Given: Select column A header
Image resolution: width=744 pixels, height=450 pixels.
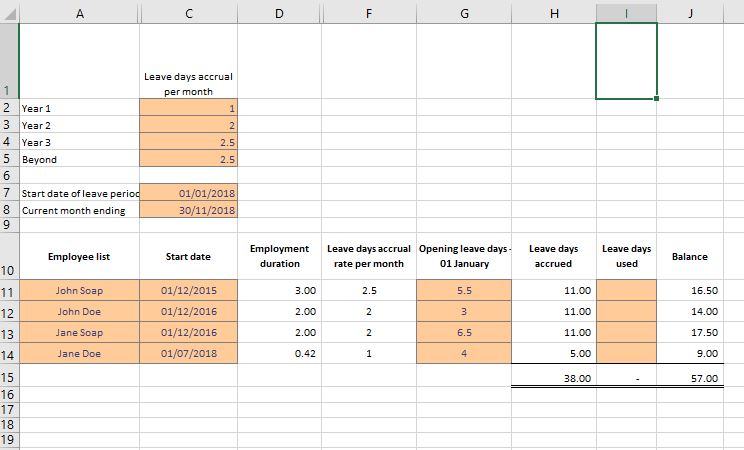Looking at the screenshot, I should coord(79,10).
